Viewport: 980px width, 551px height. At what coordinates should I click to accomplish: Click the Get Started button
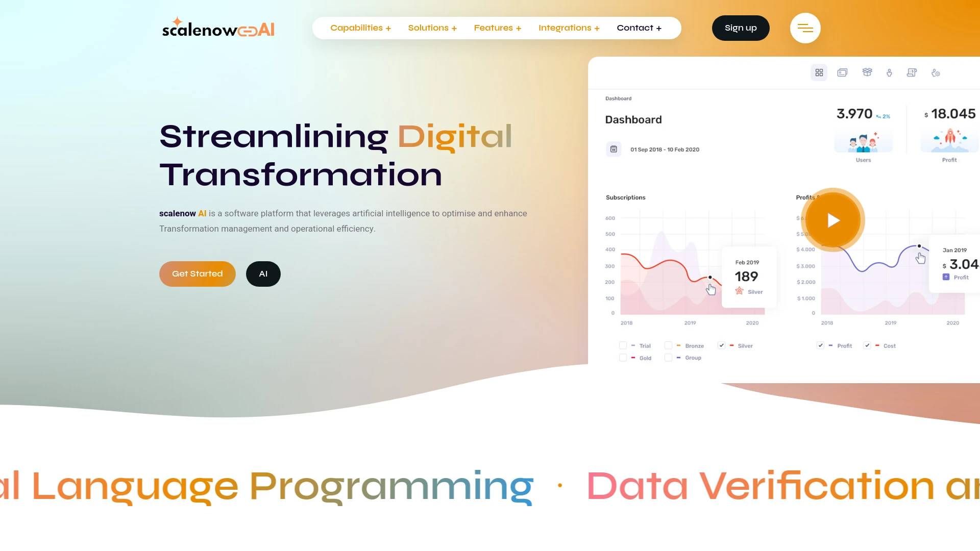tap(197, 274)
